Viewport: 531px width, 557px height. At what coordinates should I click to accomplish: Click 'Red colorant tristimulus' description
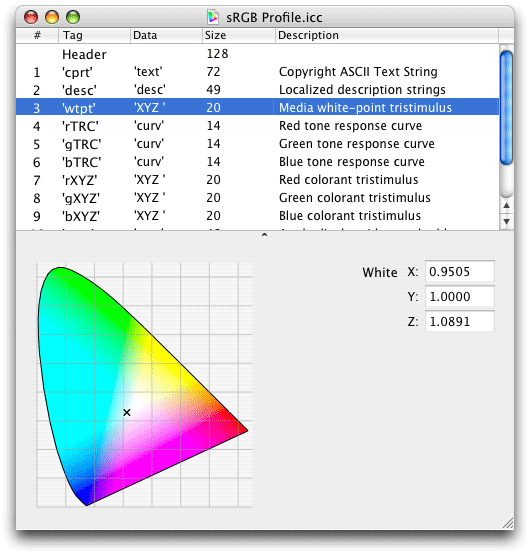(349, 180)
